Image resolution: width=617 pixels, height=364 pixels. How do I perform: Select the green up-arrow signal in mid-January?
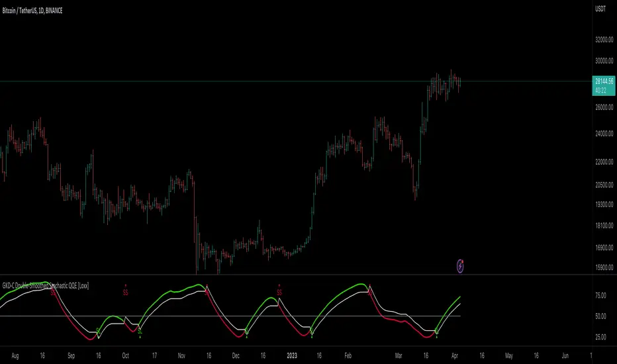[312, 336]
